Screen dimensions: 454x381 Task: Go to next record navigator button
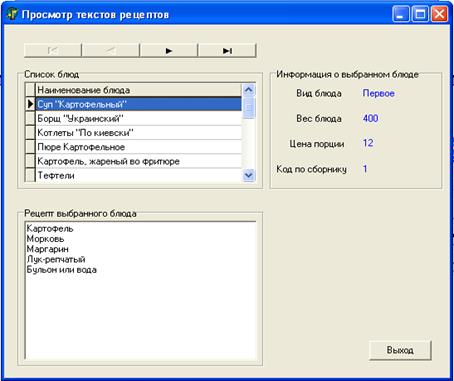tap(169, 51)
